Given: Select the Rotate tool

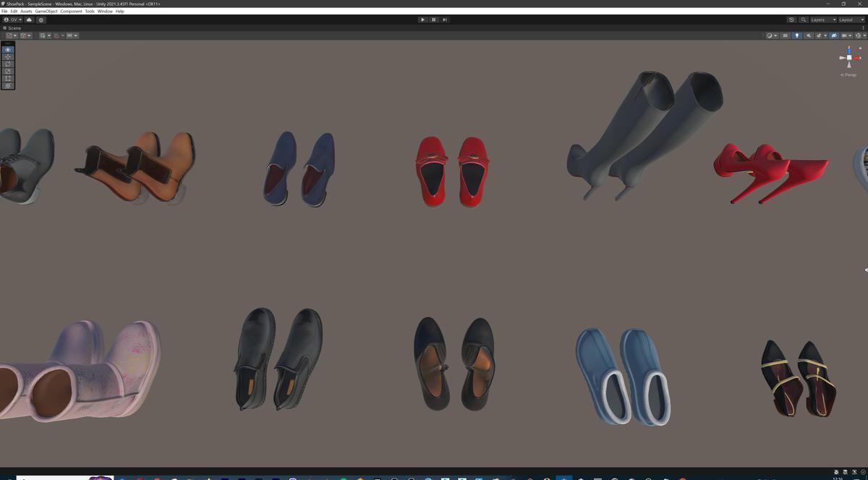Looking at the screenshot, I should pyautogui.click(x=7, y=64).
